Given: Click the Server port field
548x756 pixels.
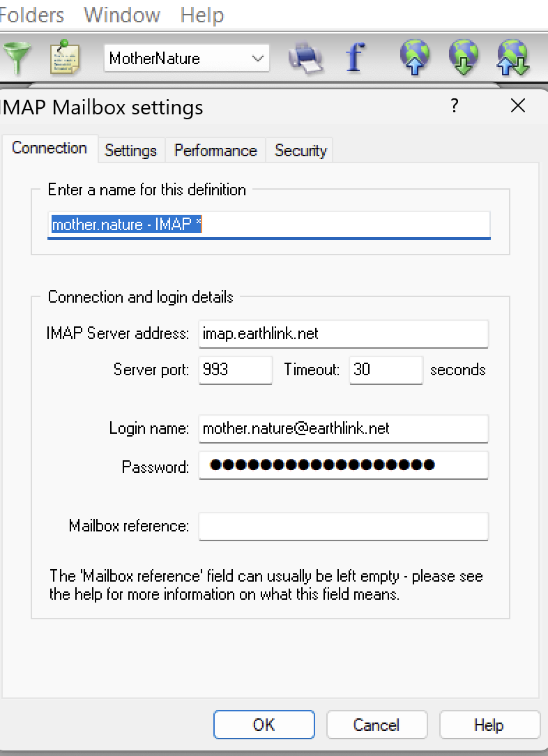Looking at the screenshot, I should click(235, 370).
